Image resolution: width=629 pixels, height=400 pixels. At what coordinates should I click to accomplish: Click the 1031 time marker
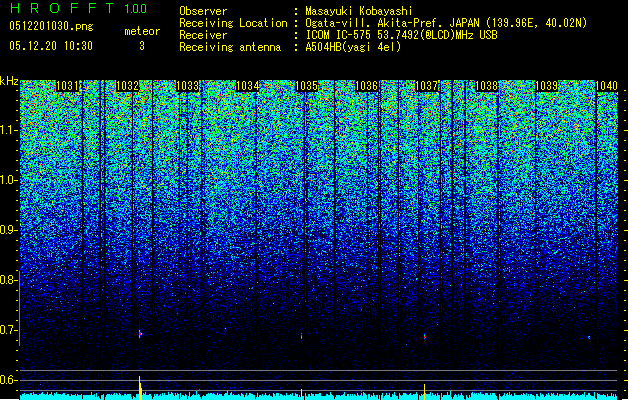point(67,86)
